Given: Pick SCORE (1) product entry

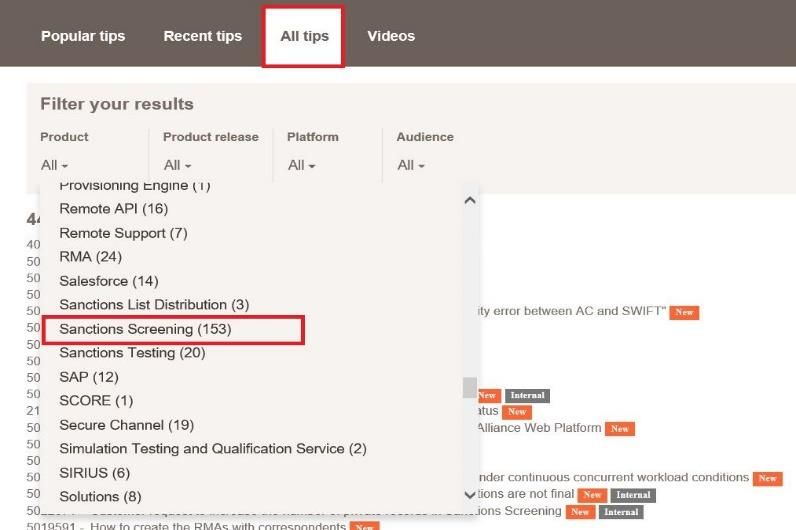Looking at the screenshot, I should pyautogui.click(x=96, y=401).
